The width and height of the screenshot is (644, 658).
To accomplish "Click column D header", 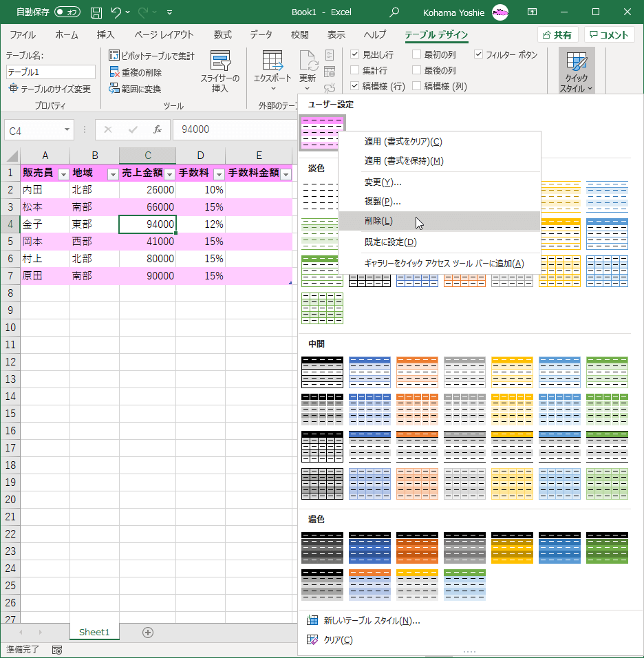I will (200, 156).
